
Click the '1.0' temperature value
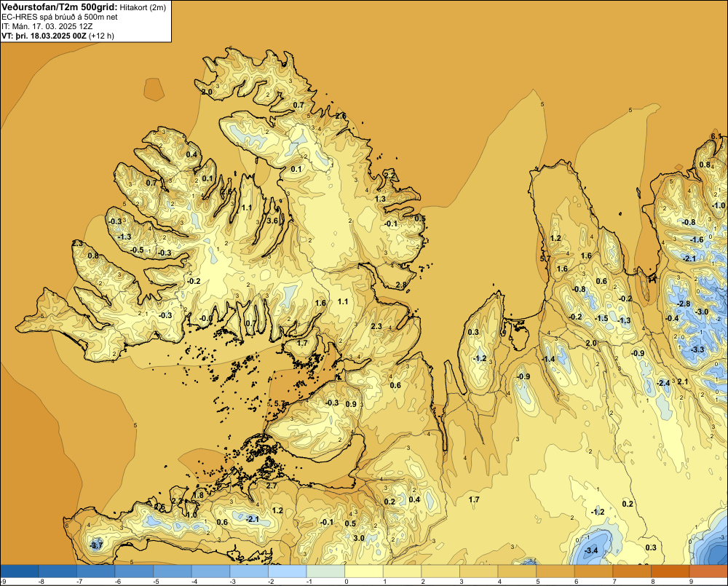pos(191,515)
